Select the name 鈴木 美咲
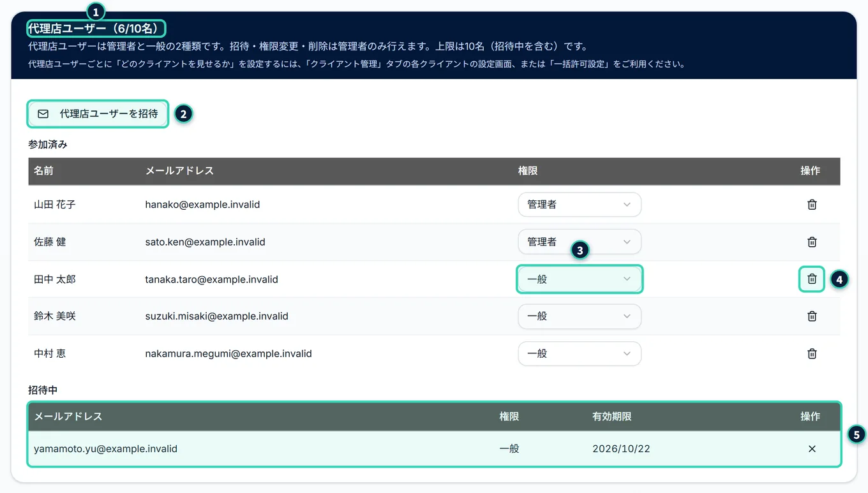The image size is (868, 493). (55, 316)
